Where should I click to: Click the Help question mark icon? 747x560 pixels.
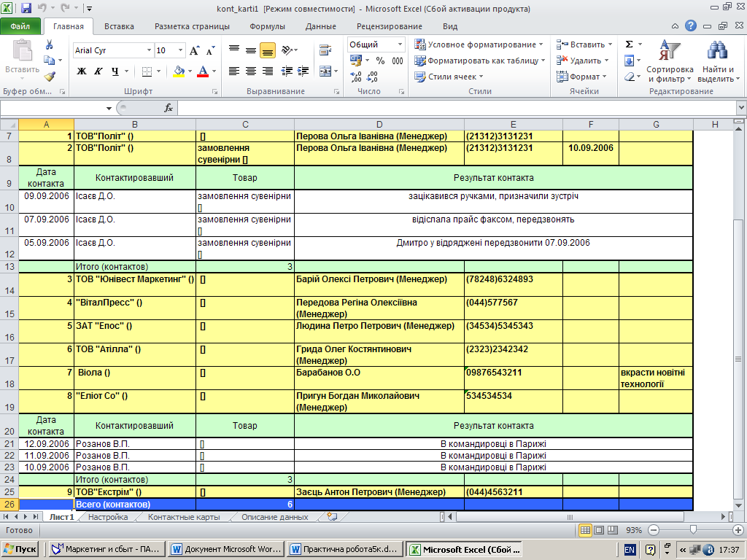[x=690, y=26]
